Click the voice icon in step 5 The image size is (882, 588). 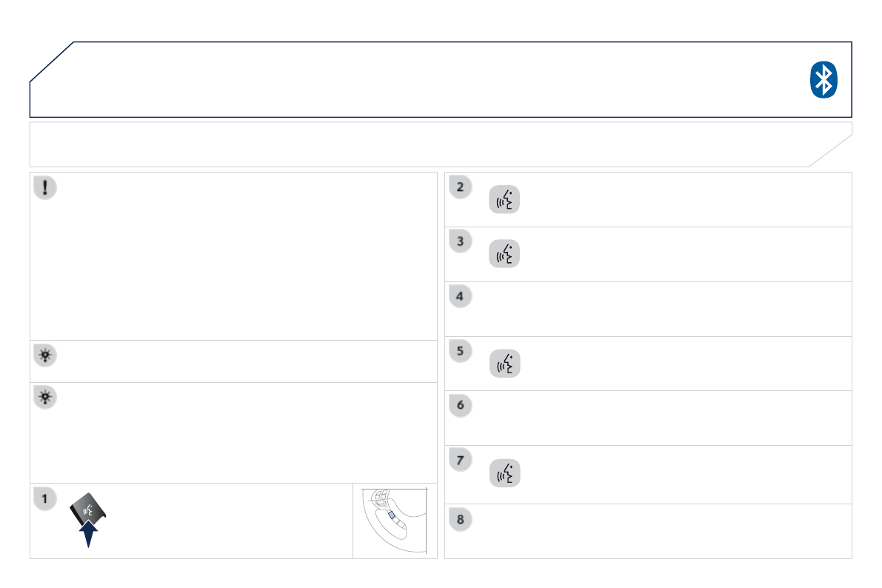pyautogui.click(x=505, y=364)
